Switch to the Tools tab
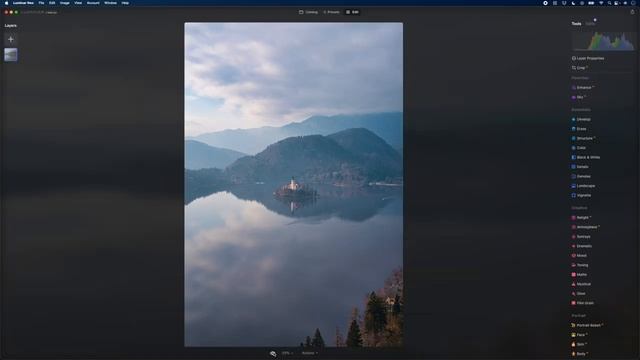 (576, 24)
